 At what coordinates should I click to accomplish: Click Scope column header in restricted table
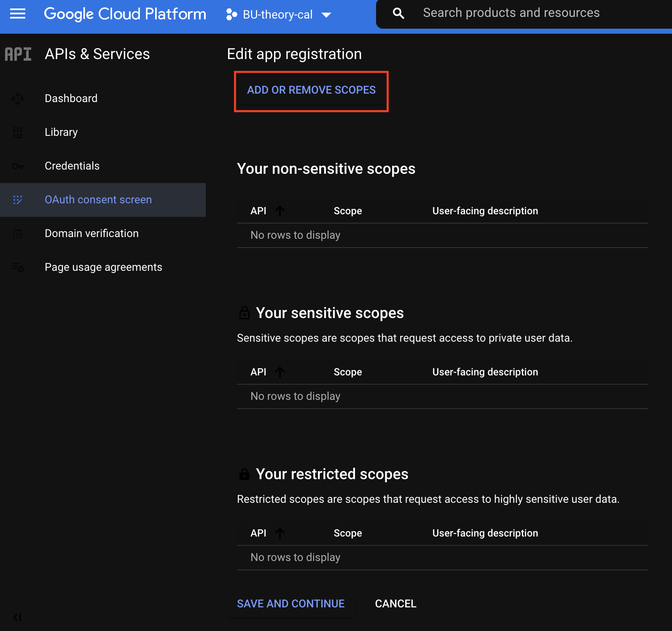tap(348, 533)
